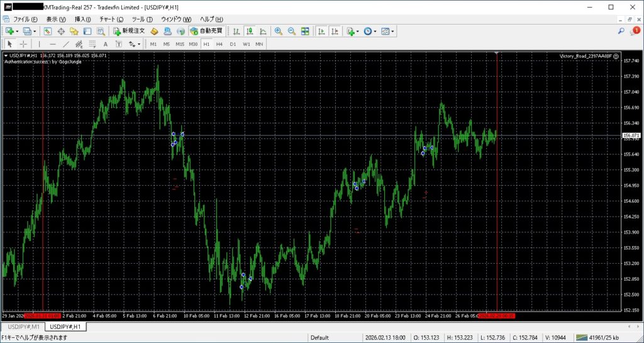Screen dimensions: 644x343
Task: Switch chart to candlestick display mode
Action: [250, 31]
